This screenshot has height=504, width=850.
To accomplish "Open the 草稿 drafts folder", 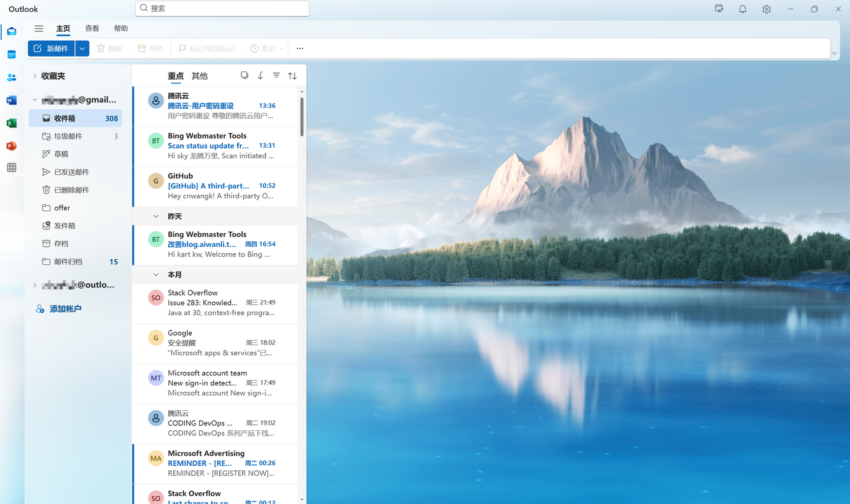I will 76,154.
